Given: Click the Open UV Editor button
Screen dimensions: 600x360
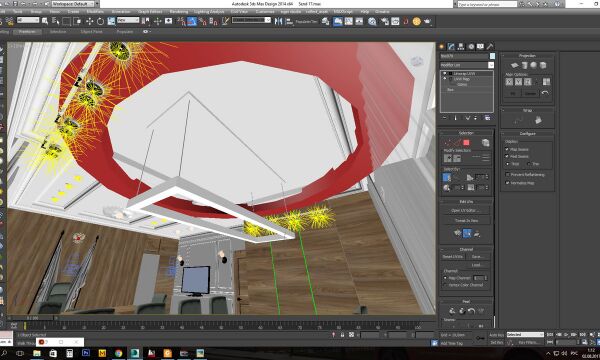Looking at the screenshot, I should pos(466,210).
